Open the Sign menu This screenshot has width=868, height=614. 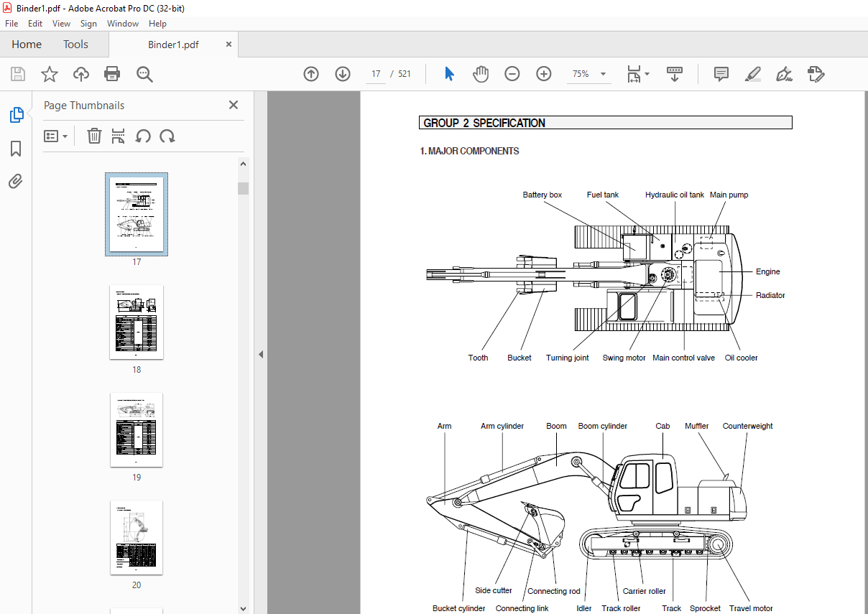[x=88, y=24]
